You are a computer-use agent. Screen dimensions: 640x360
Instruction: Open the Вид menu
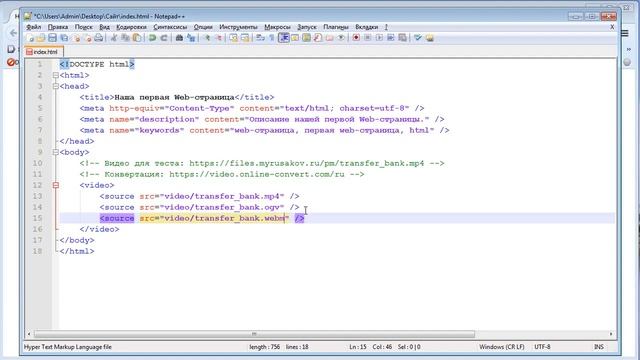coord(104,27)
